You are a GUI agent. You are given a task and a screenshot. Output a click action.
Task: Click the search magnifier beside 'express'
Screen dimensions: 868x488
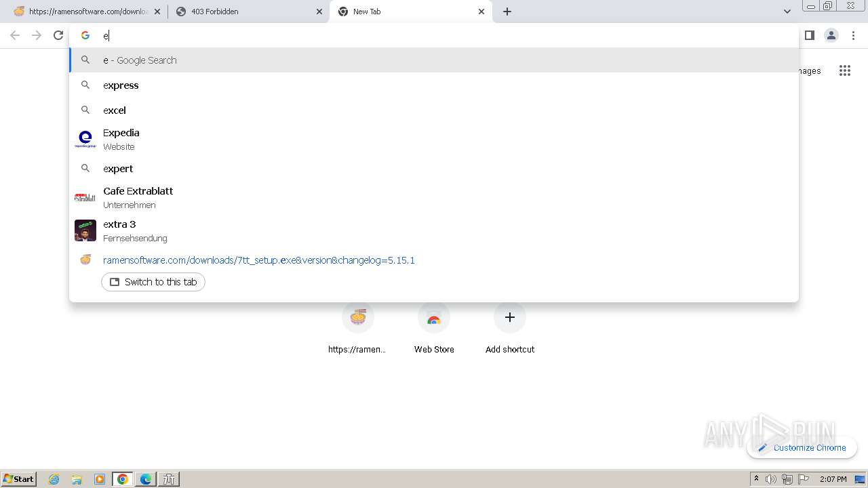85,85
